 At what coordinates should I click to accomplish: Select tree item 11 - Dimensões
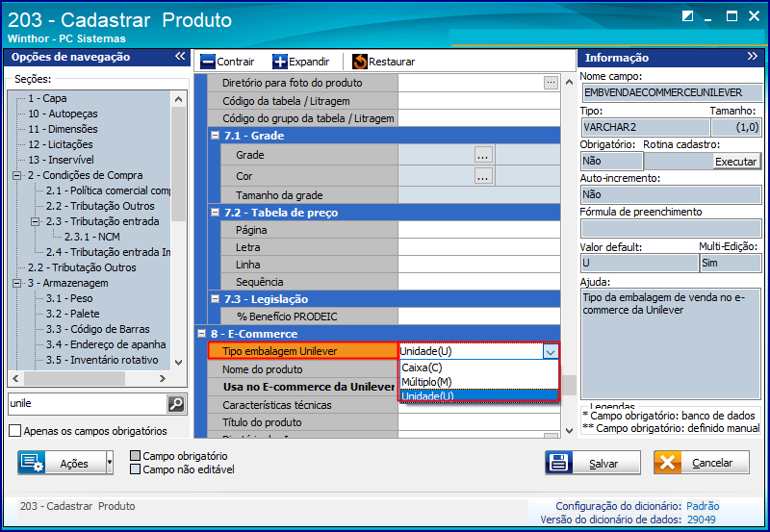63,129
